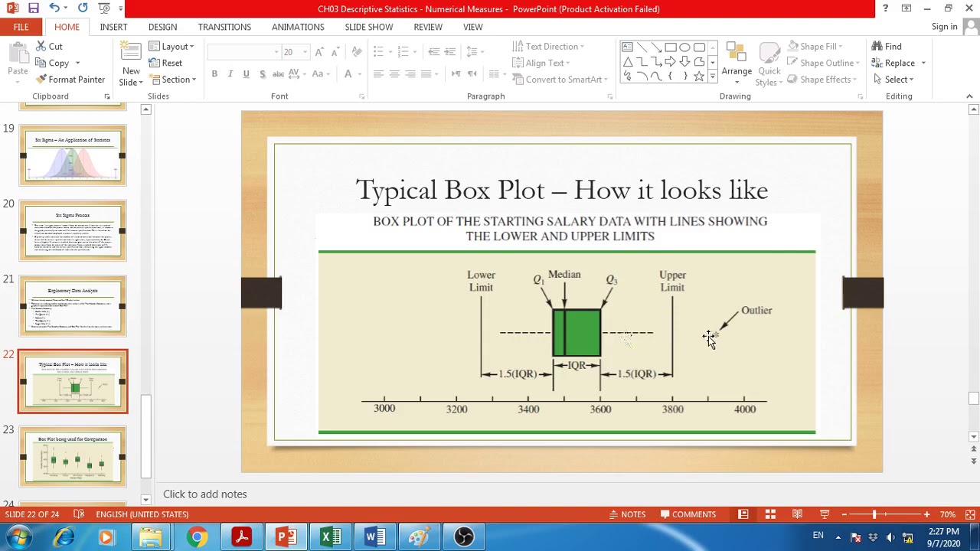Switch to the INSERT tab
Viewport: 980px width, 551px height.
tap(113, 27)
